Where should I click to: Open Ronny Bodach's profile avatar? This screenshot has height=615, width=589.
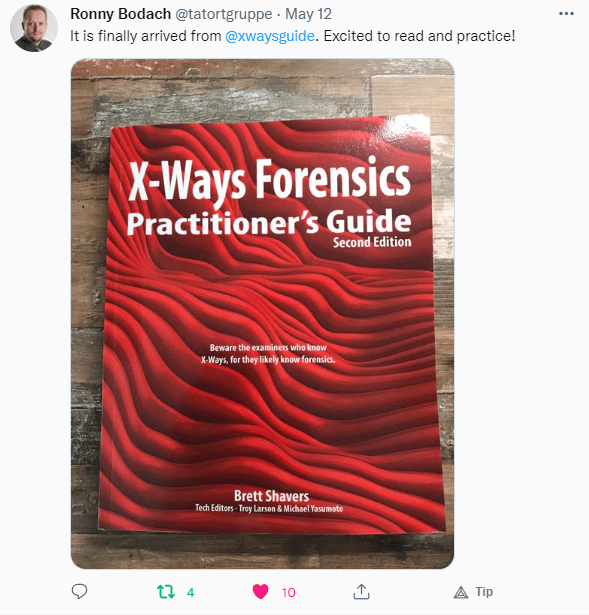[34, 28]
